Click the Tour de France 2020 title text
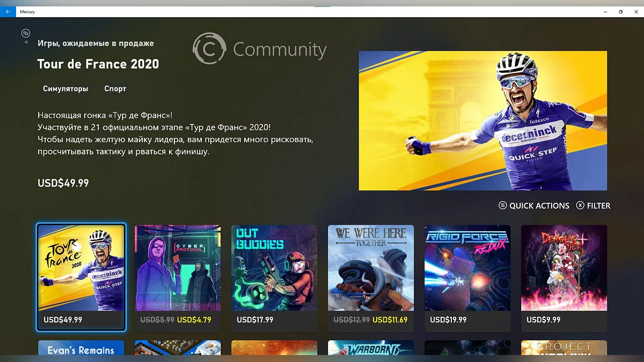The height and width of the screenshot is (362, 644). coord(98,64)
